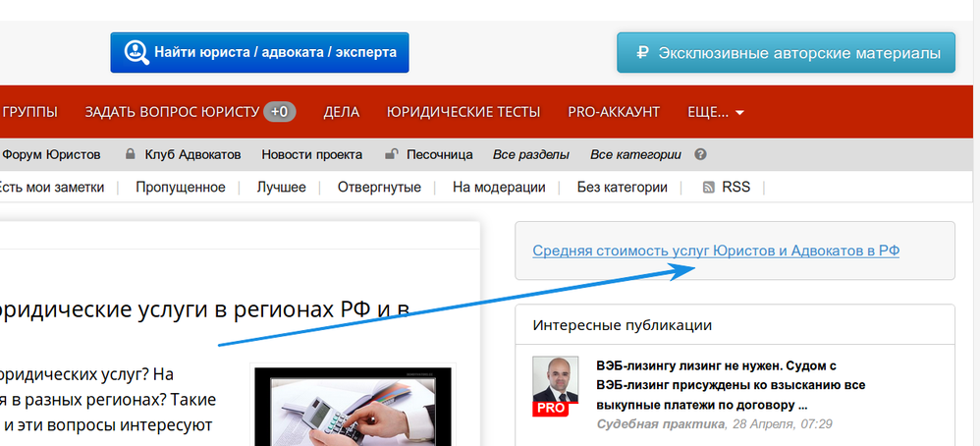The width and height of the screenshot is (980, 446).
Task: Switch to the Лучшее filter tab
Action: click(281, 188)
